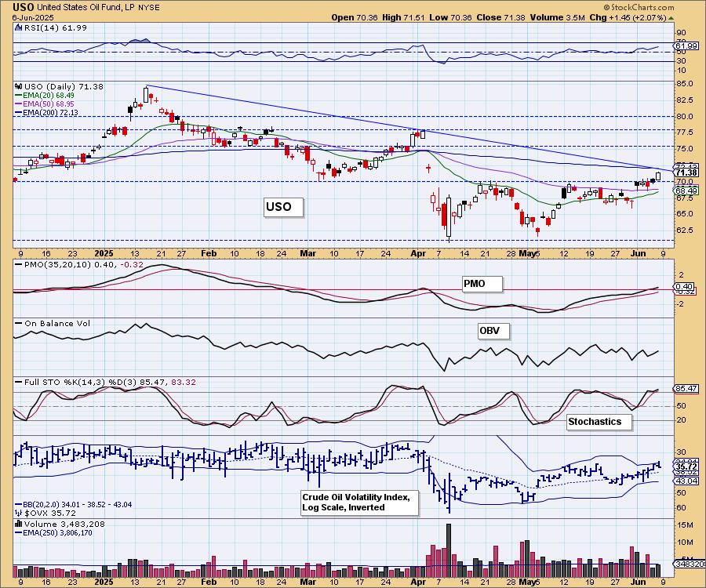Click the 85.47 stochastics value tag on axis
This screenshot has height=588, width=706.
[686, 389]
